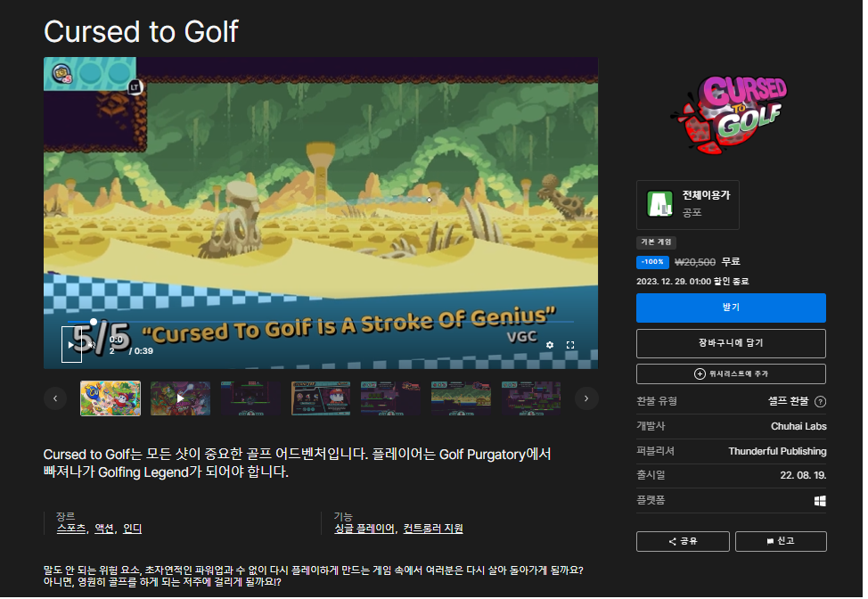Unmute the video using the speaker icon
868x599 pixels.
coord(92,344)
